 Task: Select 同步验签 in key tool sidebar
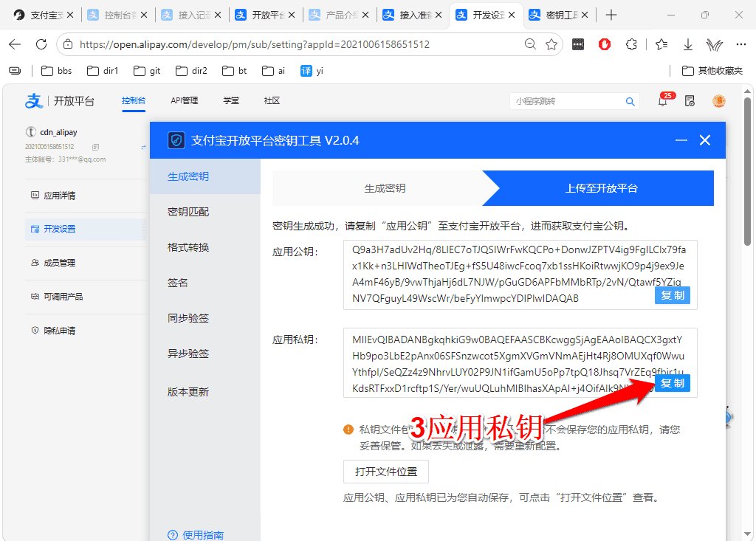205,318
